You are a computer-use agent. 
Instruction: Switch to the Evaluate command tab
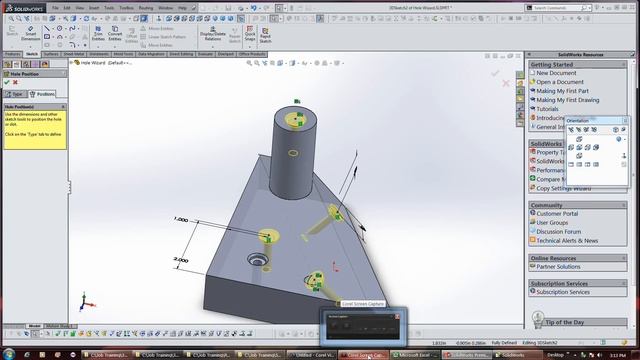[205, 54]
